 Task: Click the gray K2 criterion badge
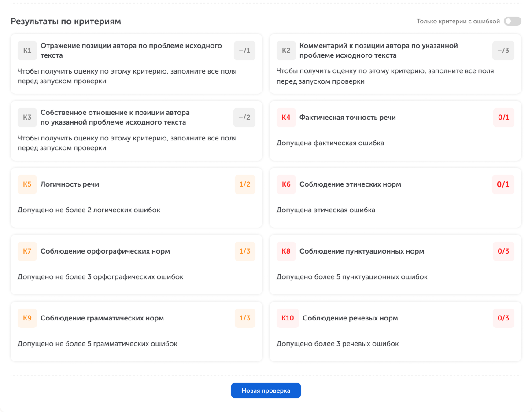point(286,51)
